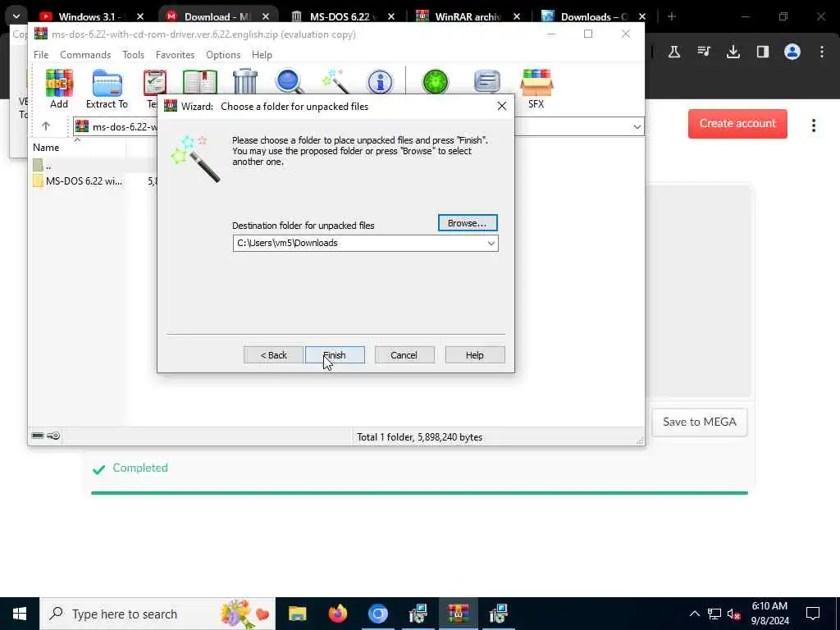Open the Commands menu

point(85,55)
